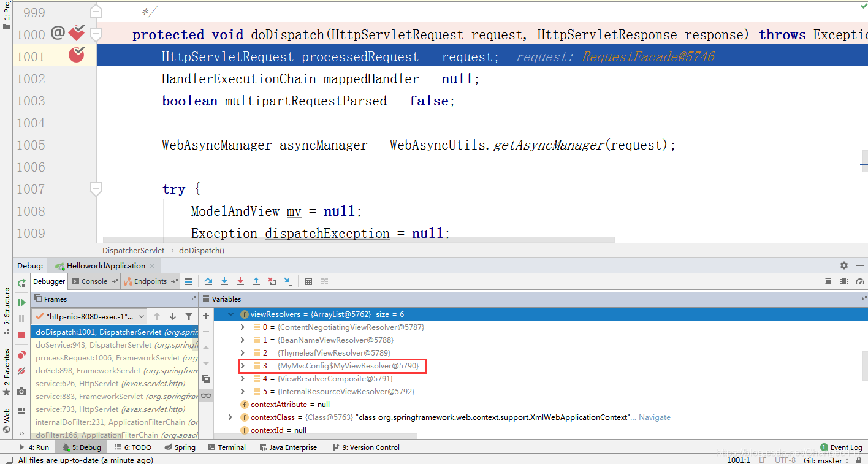This screenshot has height=464, width=868.
Task: Expand the contextClass variable
Action: coord(230,417)
